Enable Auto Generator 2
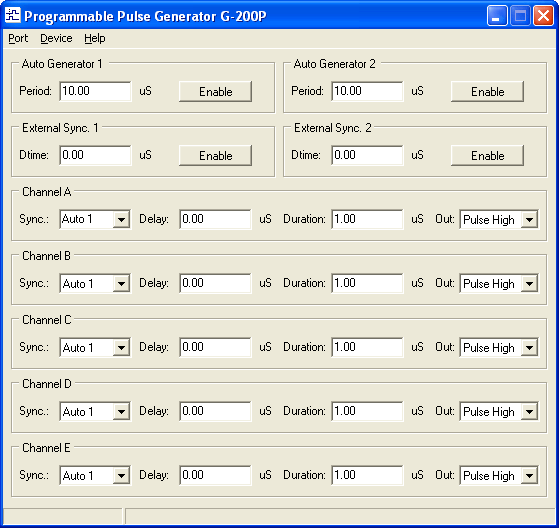The height and width of the screenshot is (528, 559). point(487,92)
